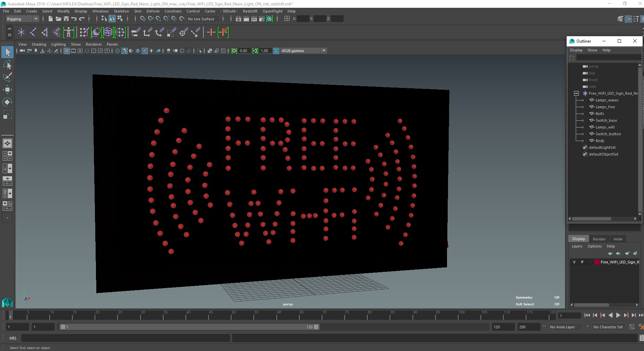Activate the Rotate tool
The width and height of the screenshot is (644, 351).
point(7,102)
